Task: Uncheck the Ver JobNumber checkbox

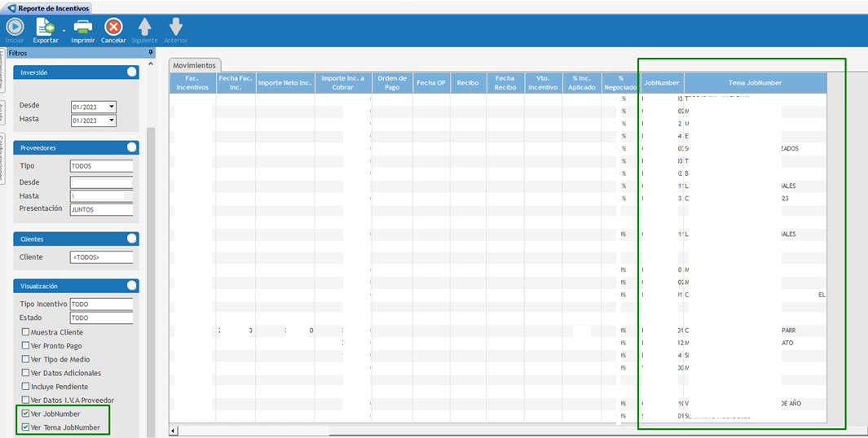Action: (x=25, y=413)
